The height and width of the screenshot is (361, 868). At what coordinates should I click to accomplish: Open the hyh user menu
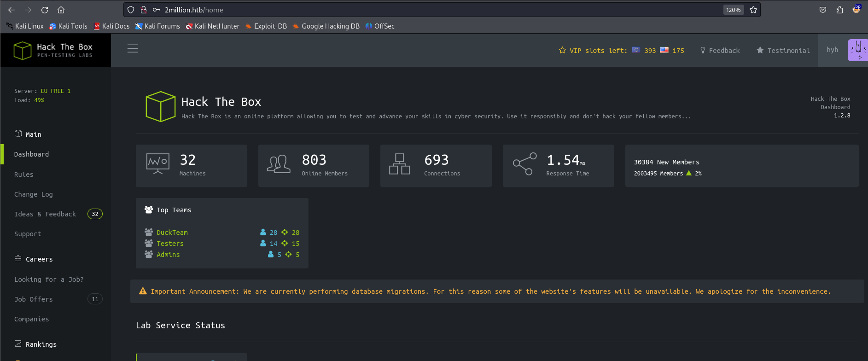pos(833,50)
